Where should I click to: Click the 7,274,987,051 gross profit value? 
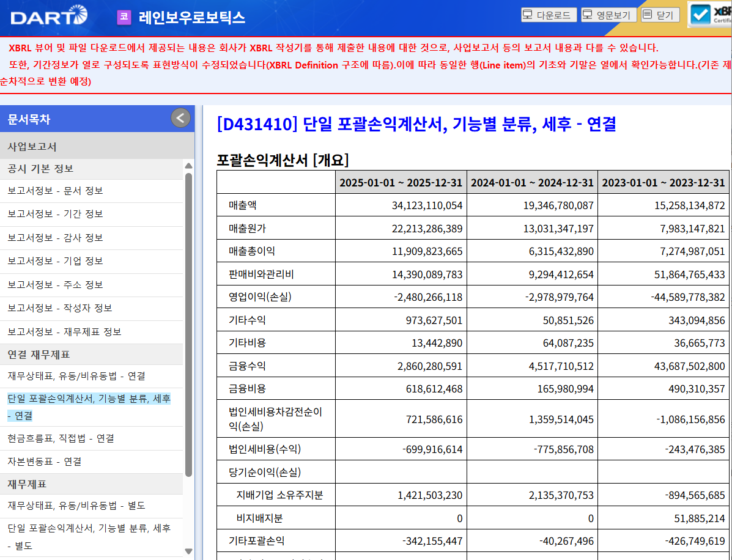[692, 251]
